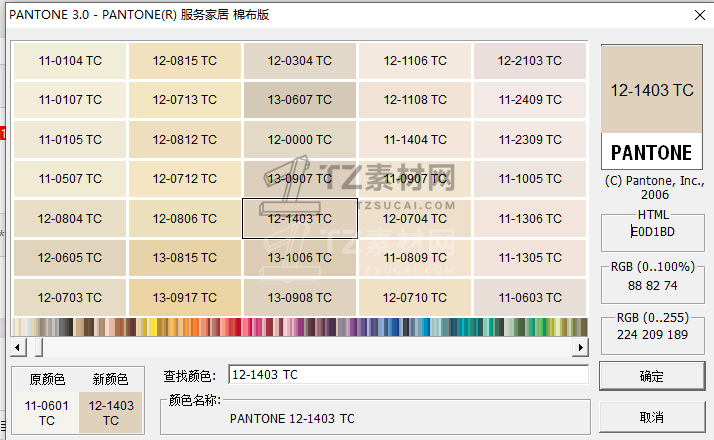Click the scrollbar left arrow

click(18, 348)
